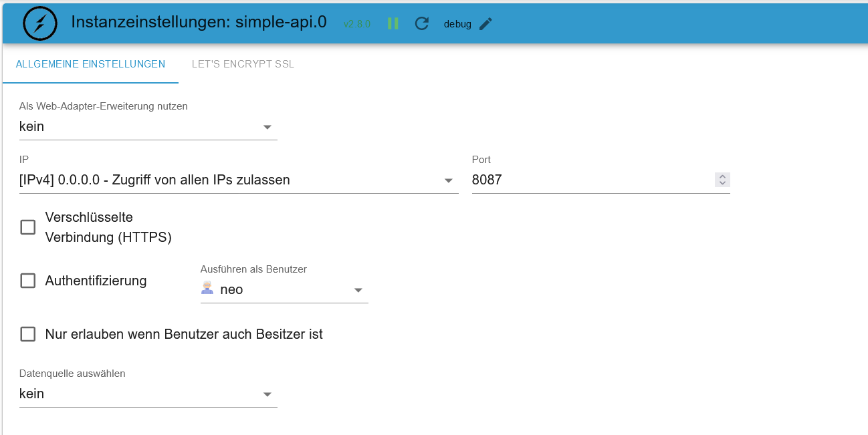Image resolution: width=868 pixels, height=435 pixels.
Task: Expand the IP address selection dropdown
Action: [x=238, y=180]
